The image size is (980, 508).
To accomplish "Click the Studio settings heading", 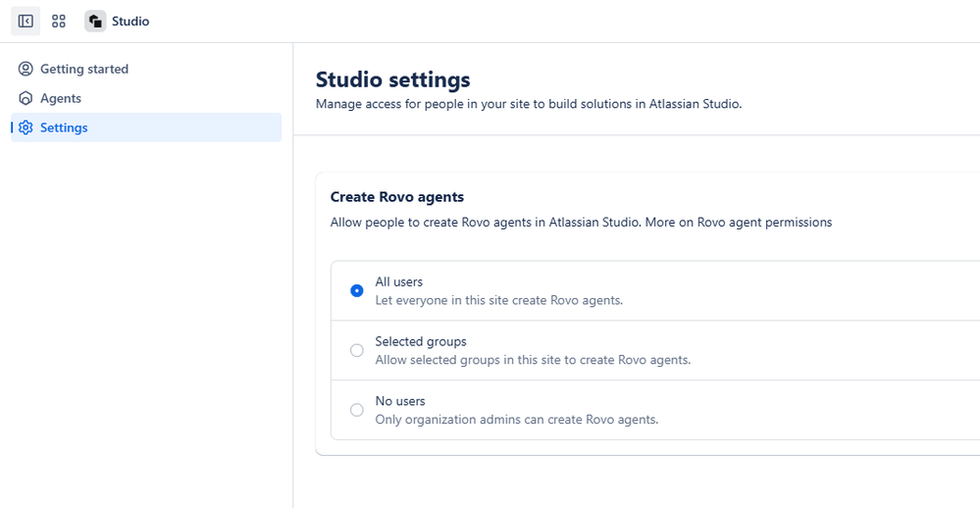I will [392, 80].
